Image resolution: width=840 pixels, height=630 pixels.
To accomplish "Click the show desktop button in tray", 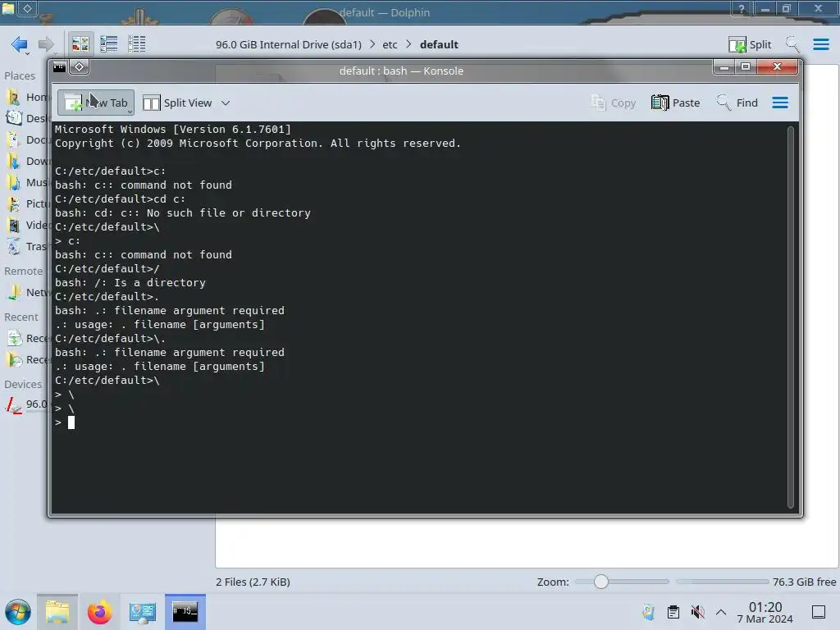I will [819, 612].
